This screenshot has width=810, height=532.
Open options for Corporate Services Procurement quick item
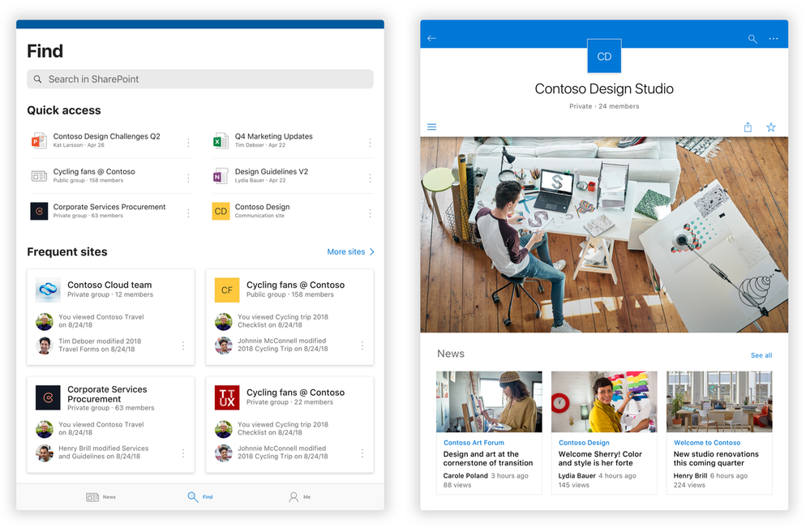pyautogui.click(x=188, y=212)
